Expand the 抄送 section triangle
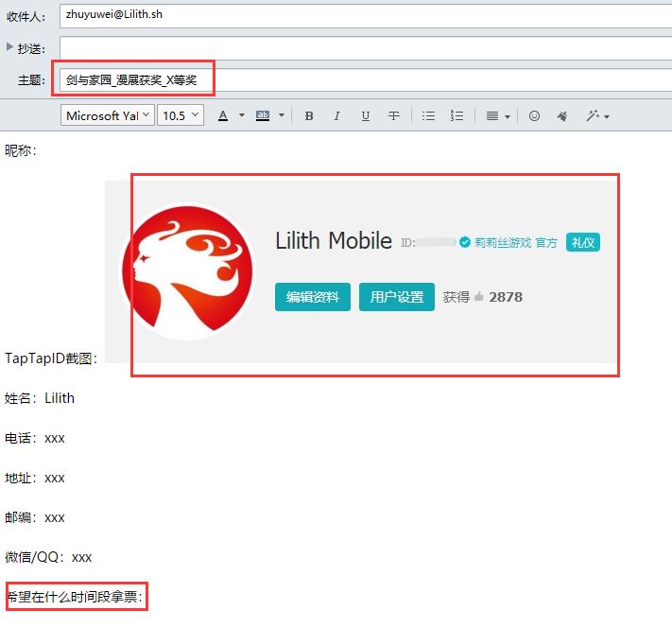 tap(9, 46)
